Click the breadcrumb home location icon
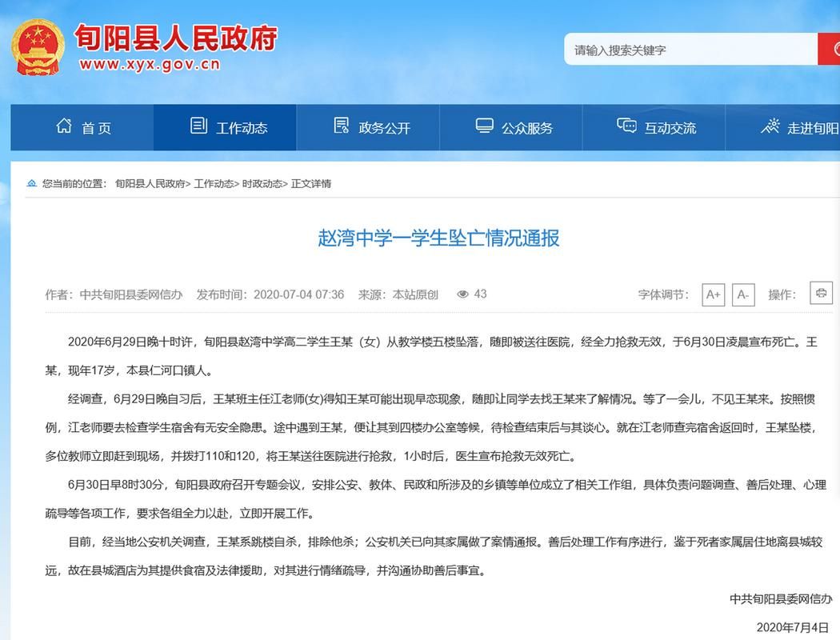Viewport: 840px width, 640px height. click(32, 184)
